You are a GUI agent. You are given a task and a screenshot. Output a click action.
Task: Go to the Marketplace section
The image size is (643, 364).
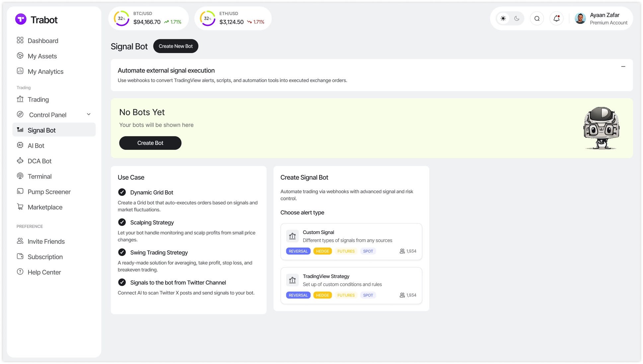click(x=45, y=207)
